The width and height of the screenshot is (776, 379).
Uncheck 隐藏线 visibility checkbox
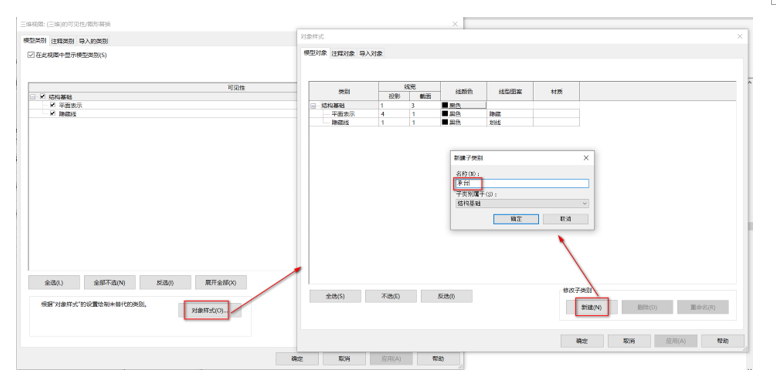tap(52, 114)
